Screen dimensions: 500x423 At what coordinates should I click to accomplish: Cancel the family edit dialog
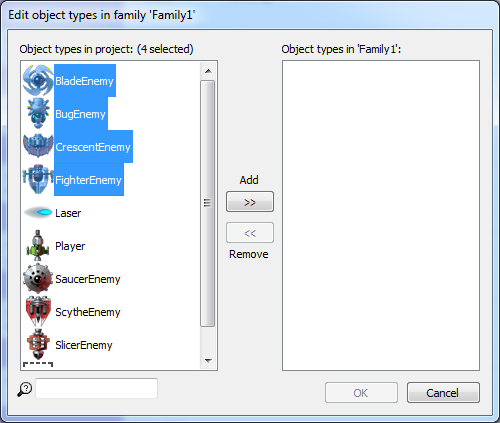tap(443, 393)
